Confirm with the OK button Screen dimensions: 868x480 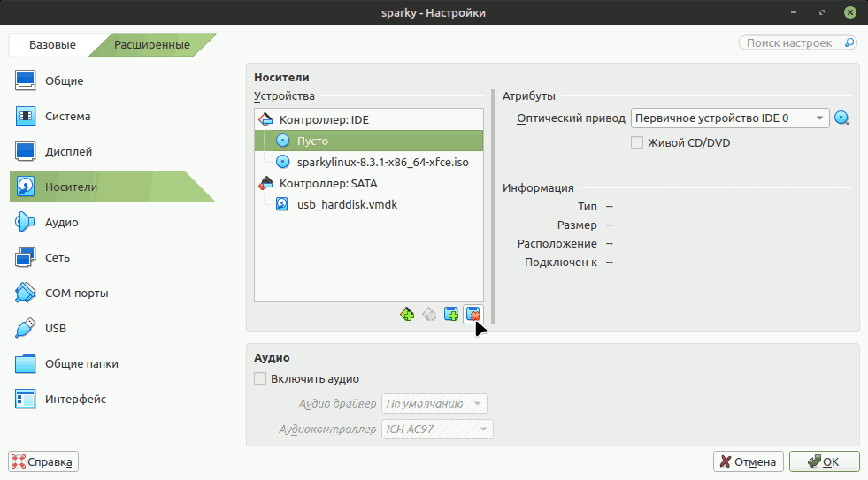pos(825,461)
